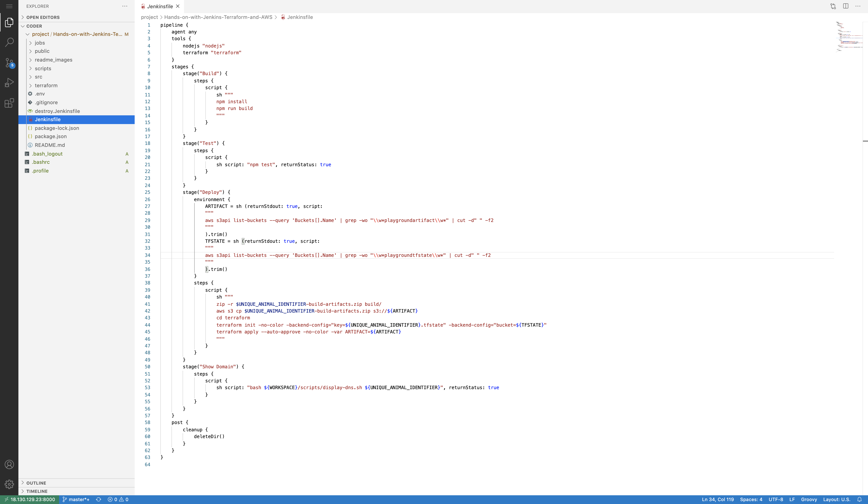Expand the Outline panel

(x=77, y=483)
